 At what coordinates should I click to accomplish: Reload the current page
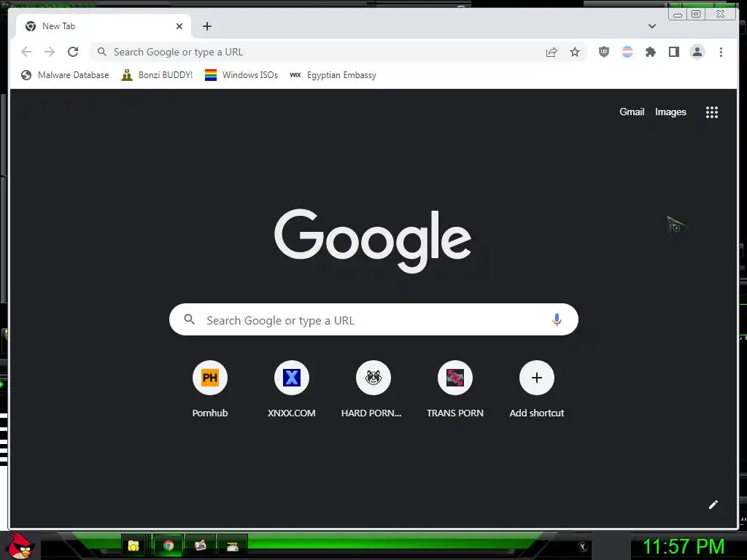(x=73, y=52)
